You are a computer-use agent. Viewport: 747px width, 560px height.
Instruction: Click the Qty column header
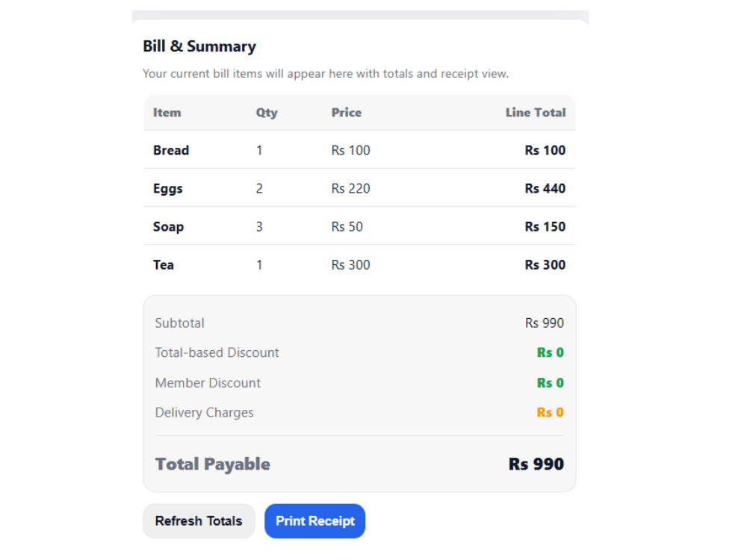coord(267,113)
